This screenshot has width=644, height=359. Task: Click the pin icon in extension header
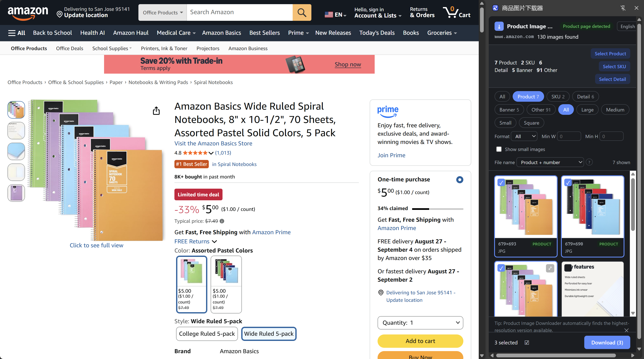click(x=623, y=8)
